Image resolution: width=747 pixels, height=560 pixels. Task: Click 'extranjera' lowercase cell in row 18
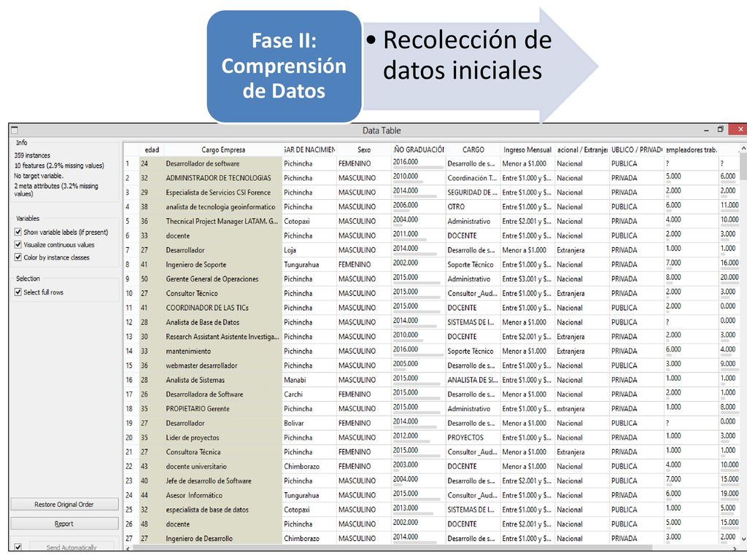pyautogui.click(x=582, y=408)
